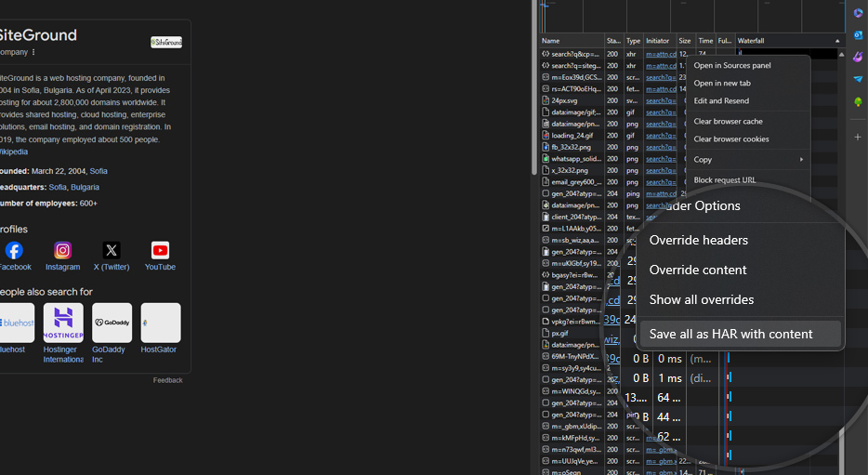This screenshot has height=475, width=868.
Task: Choose Block request URL
Action: 725,180
